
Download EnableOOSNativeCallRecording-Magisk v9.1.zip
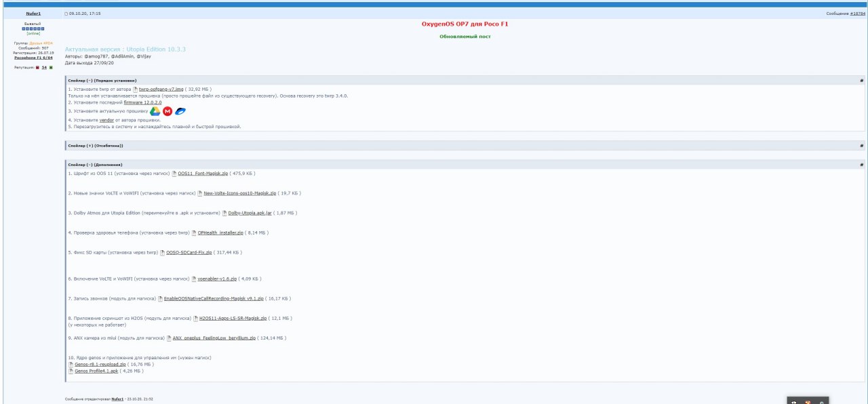(x=214, y=298)
